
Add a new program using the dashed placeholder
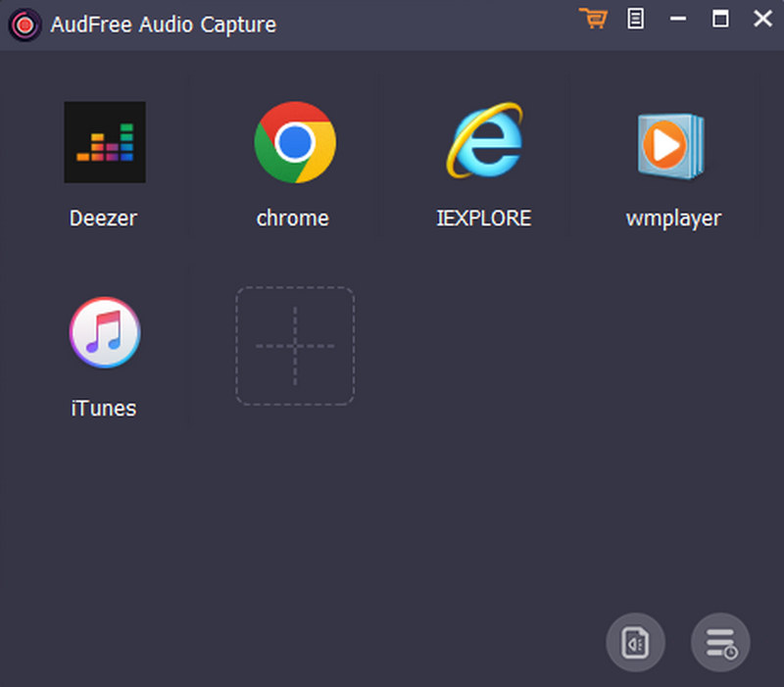[x=293, y=346]
